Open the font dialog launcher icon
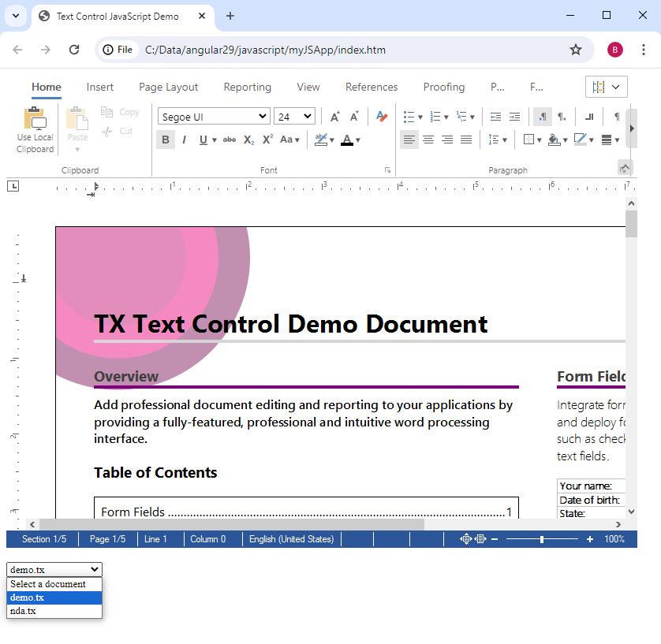The height and width of the screenshot is (644, 661). pyautogui.click(x=387, y=170)
